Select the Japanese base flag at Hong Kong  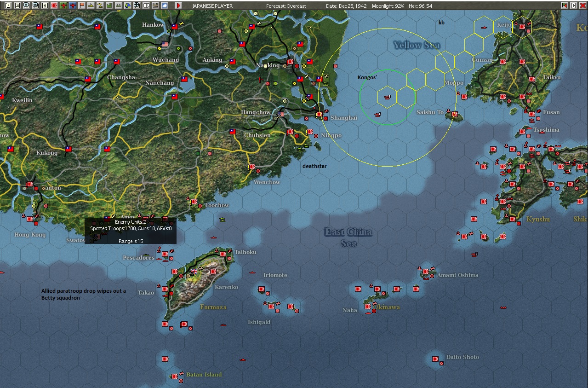29,219
